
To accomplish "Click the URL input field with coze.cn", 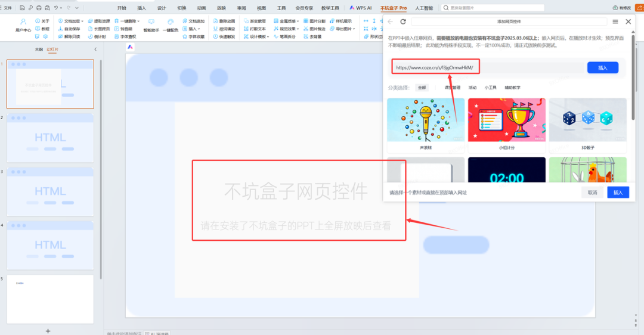I will (x=487, y=68).
